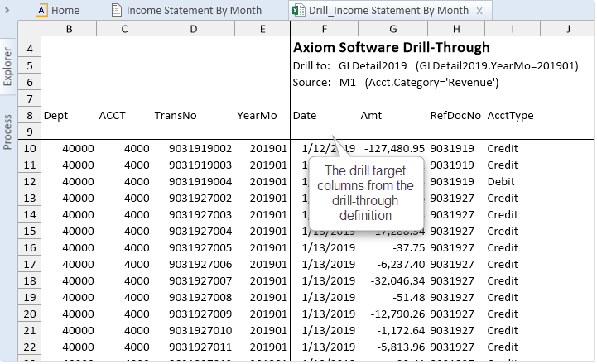The width and height of the screenshot is (597, 364).
Task: Click the Drill_Income Statement spreadsheet icon
Action: (298, 10)
